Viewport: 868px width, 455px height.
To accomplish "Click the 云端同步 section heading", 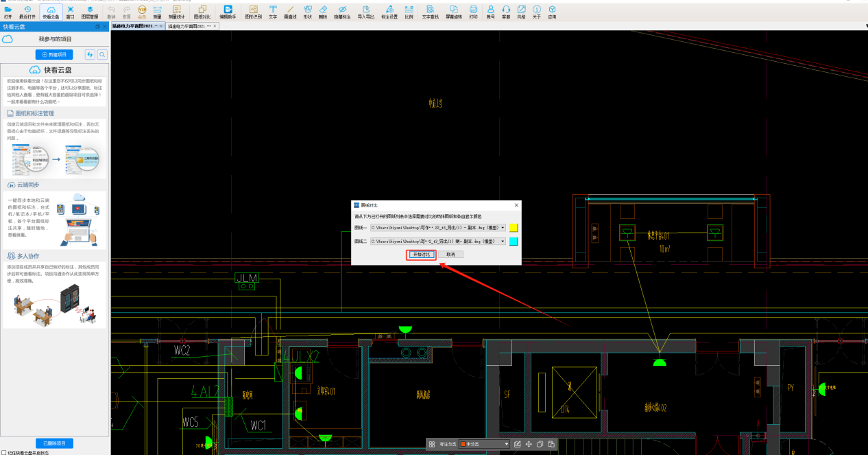I will tap(28, 185).
